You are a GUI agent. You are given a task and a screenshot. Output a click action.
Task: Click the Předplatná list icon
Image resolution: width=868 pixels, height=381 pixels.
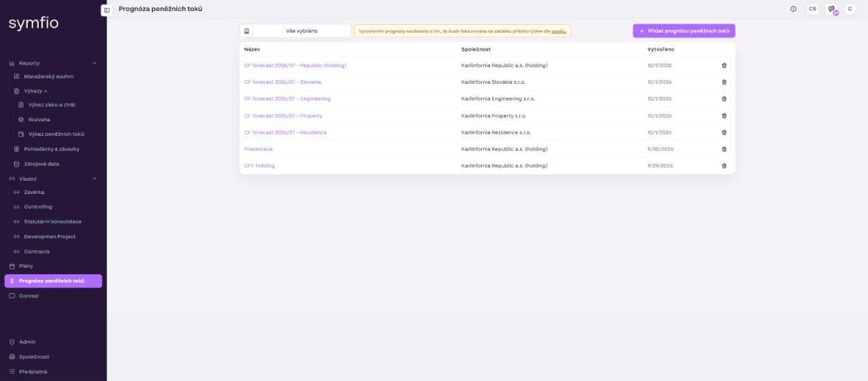12,371
